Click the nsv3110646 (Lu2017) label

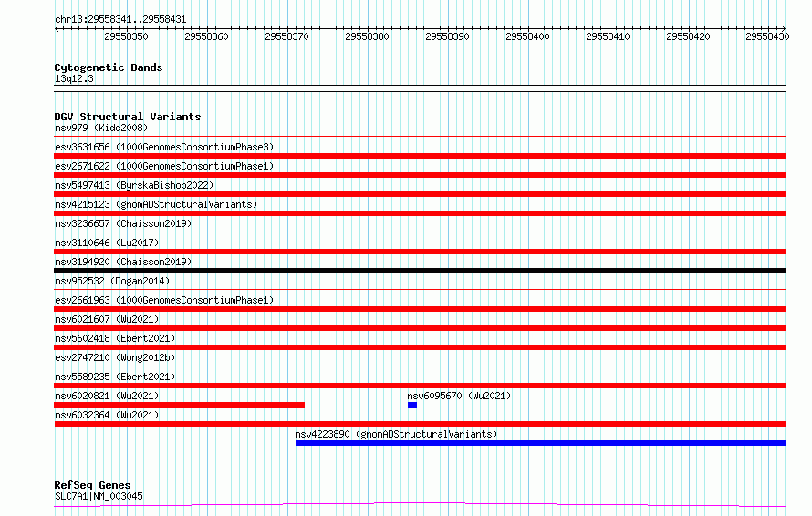click(107, 243)
